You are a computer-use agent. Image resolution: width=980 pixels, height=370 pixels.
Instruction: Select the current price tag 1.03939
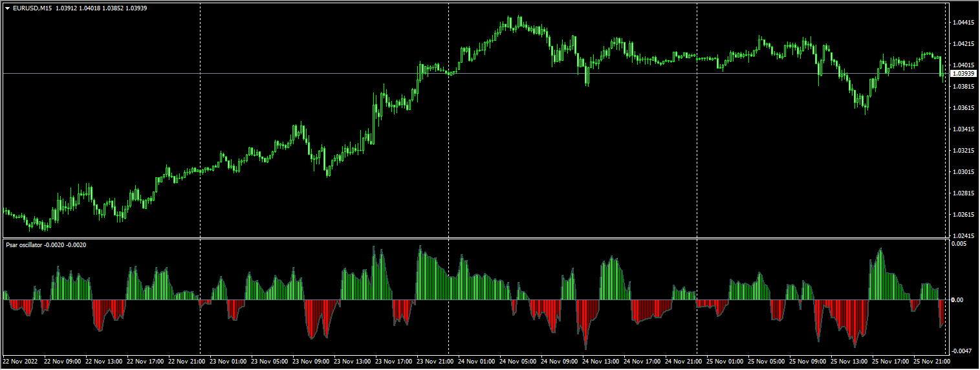(963, 74)
